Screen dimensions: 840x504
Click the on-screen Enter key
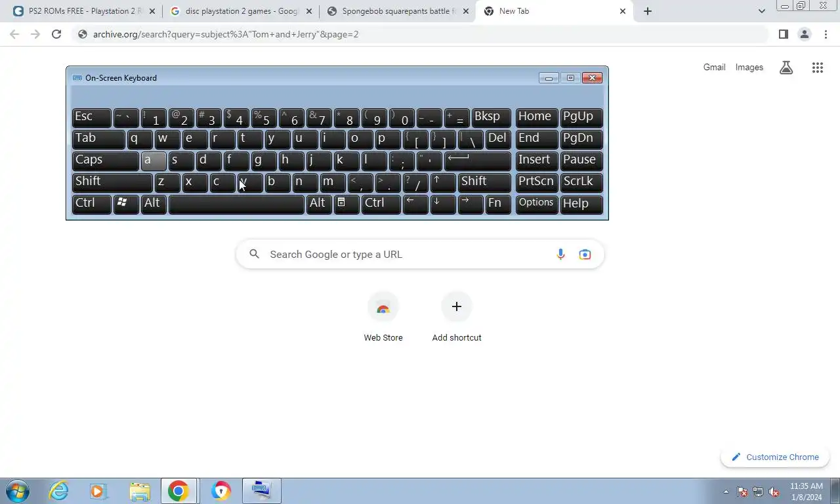[477, 161]
